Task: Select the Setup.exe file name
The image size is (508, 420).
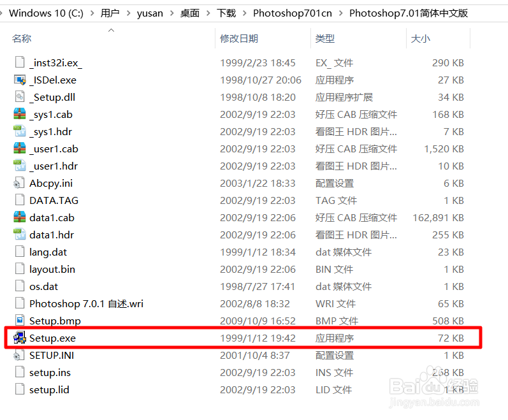Action: click(x=52, y=338)
